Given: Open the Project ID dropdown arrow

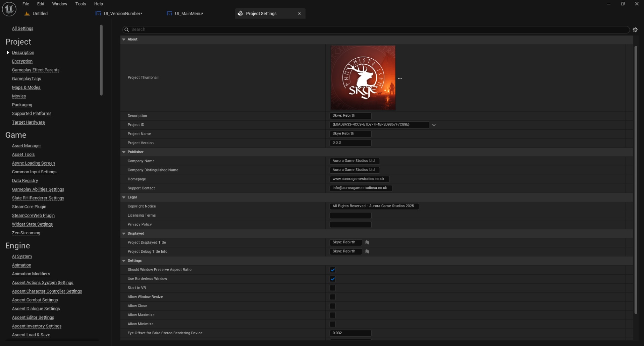Looking at the screenshot, I should pyautogui.click(x=434, y=125).
